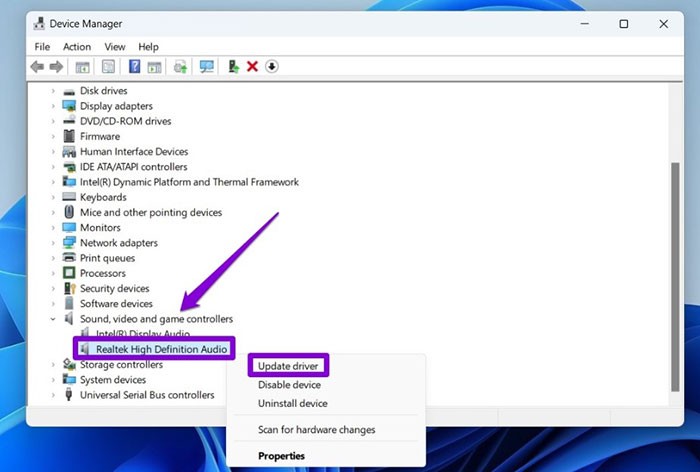Click the Device Manager title bar icon
This screenshot has width=700, height=472.
click(43, 24)
